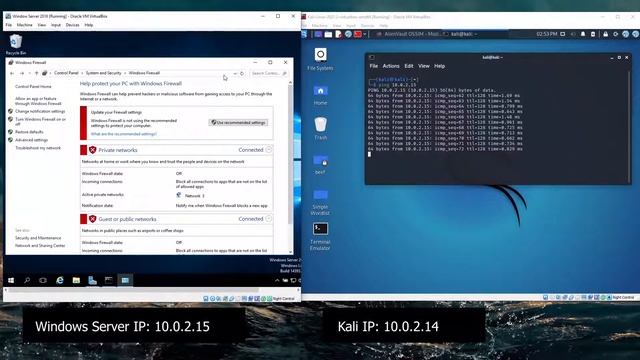Click Kali panel file manager icon
The height and width of the screenshot is (360, 640).
click(328, 34)
